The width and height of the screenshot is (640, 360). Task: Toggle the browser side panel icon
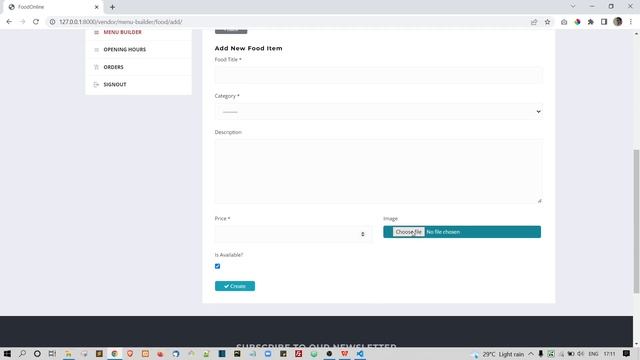pos(604,22)
